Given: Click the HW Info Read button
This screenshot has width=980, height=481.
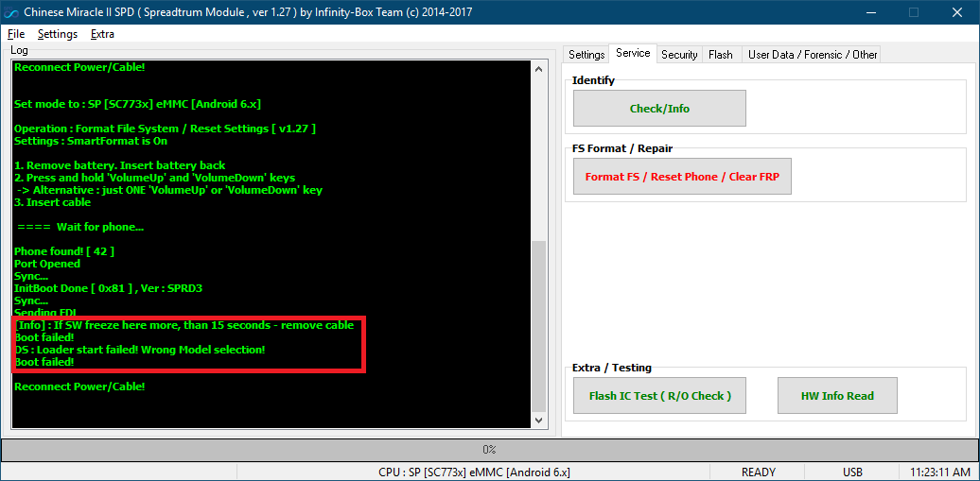Looking at the screenshot, I should coord(837,395).
